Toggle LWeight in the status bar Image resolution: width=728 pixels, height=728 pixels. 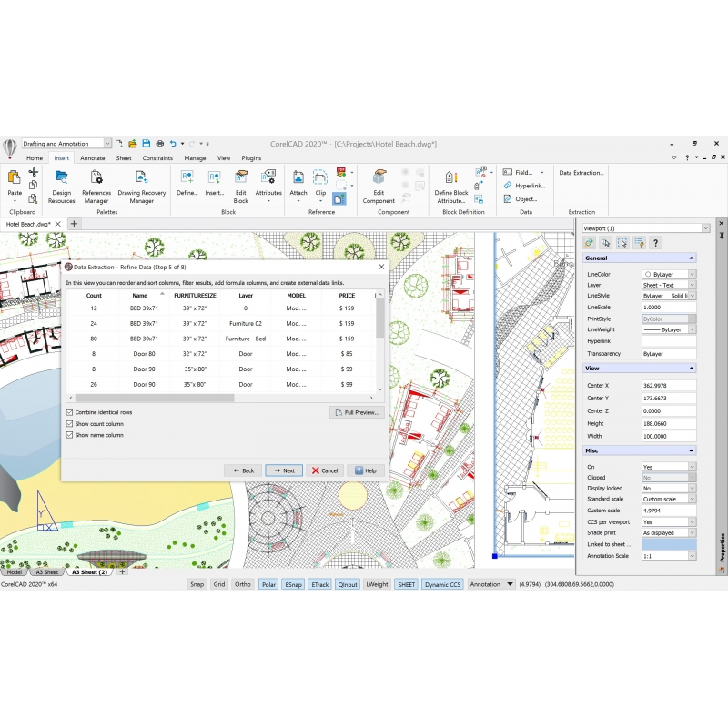point(377,584)
